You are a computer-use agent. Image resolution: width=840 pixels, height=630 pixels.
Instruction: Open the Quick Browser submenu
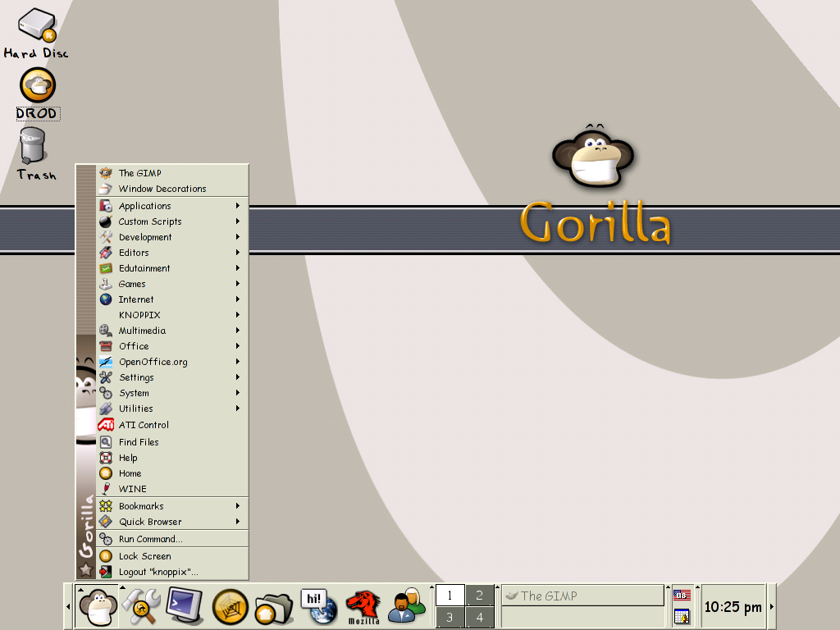(x=172, y=521)
